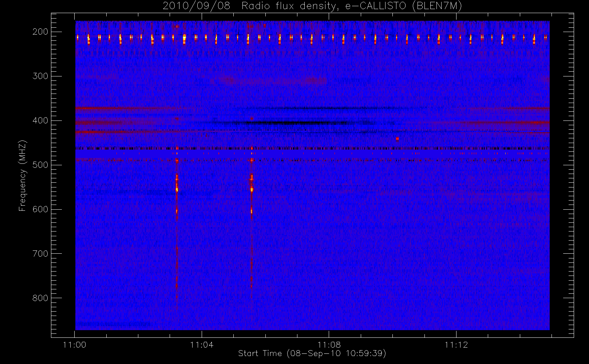
Task: Click the 200 frequency tick label
Action: coord(40,32)
